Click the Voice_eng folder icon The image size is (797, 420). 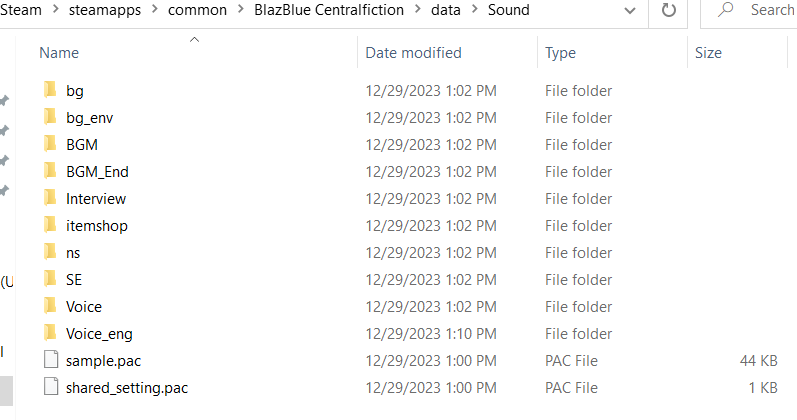click(50, 334)
